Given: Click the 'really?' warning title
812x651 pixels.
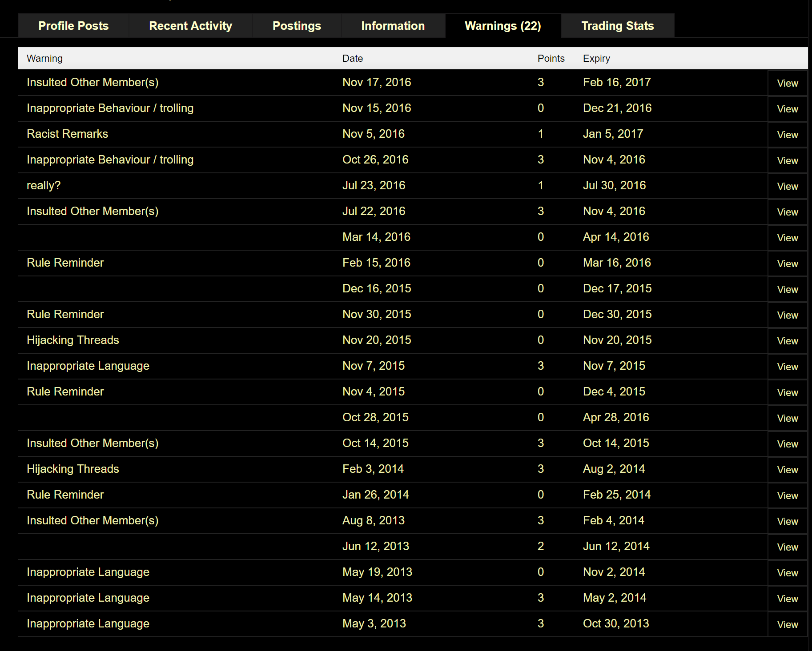Looking at the screenshot, I should tap(44, 185).
